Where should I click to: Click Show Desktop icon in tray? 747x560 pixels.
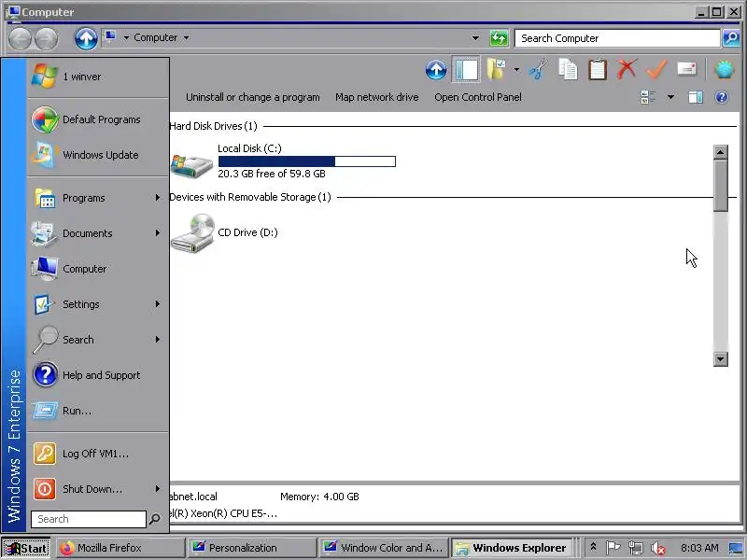pos(736,548)
